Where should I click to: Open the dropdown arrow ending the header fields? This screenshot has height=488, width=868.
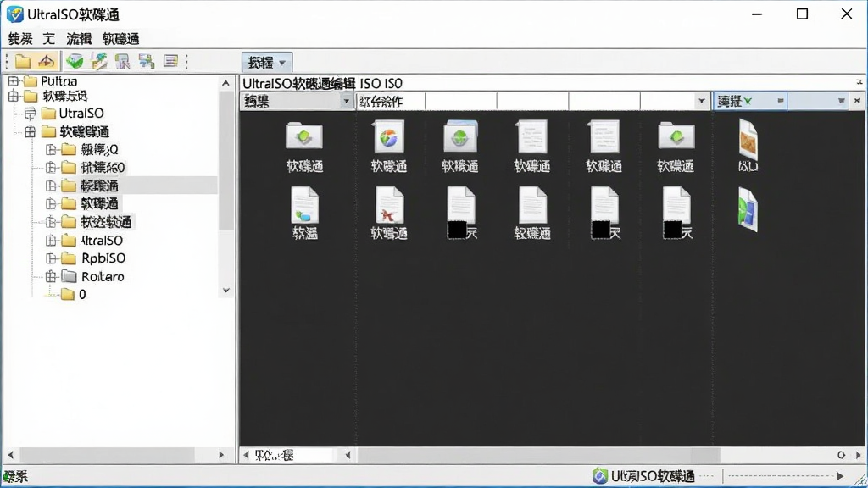pyautogui.click(x=701, y=102)
